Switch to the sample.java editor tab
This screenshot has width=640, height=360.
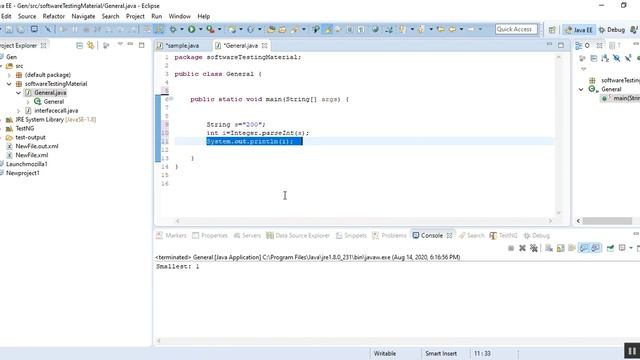click(x=182, y=45)
